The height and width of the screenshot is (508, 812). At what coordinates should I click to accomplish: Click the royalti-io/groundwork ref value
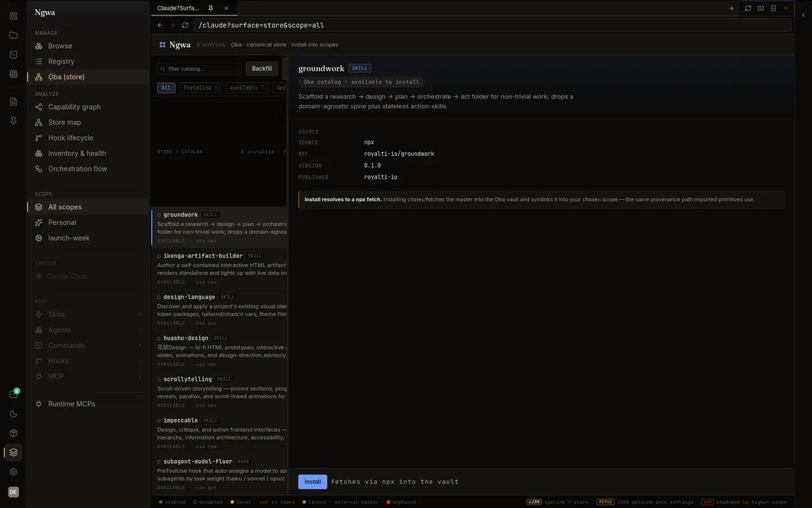[399, 154]
